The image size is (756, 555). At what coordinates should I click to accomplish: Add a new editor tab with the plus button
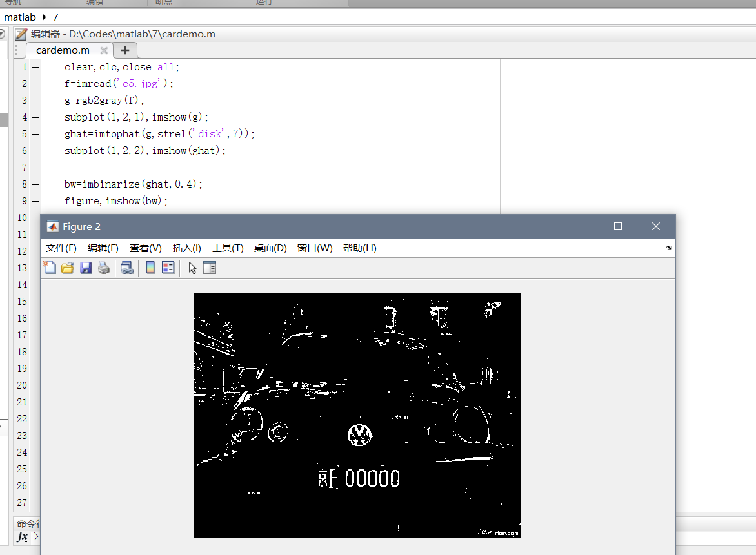pos(125,50)
